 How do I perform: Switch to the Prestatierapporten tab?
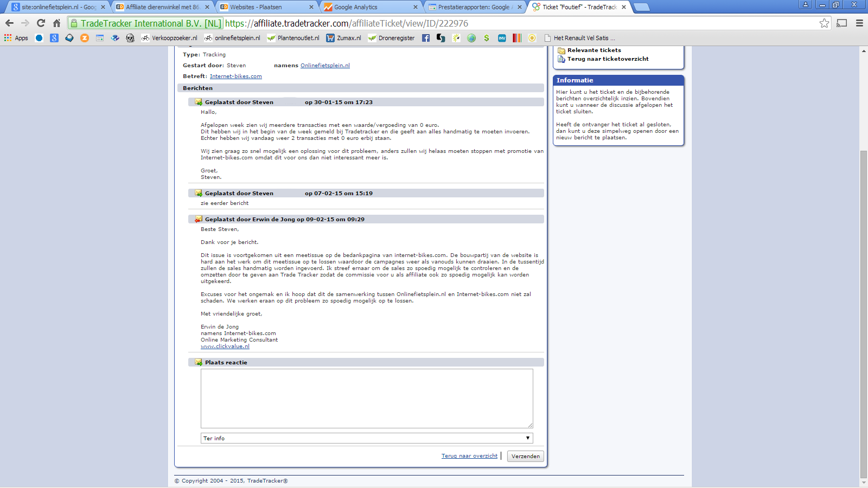(474, 7)
